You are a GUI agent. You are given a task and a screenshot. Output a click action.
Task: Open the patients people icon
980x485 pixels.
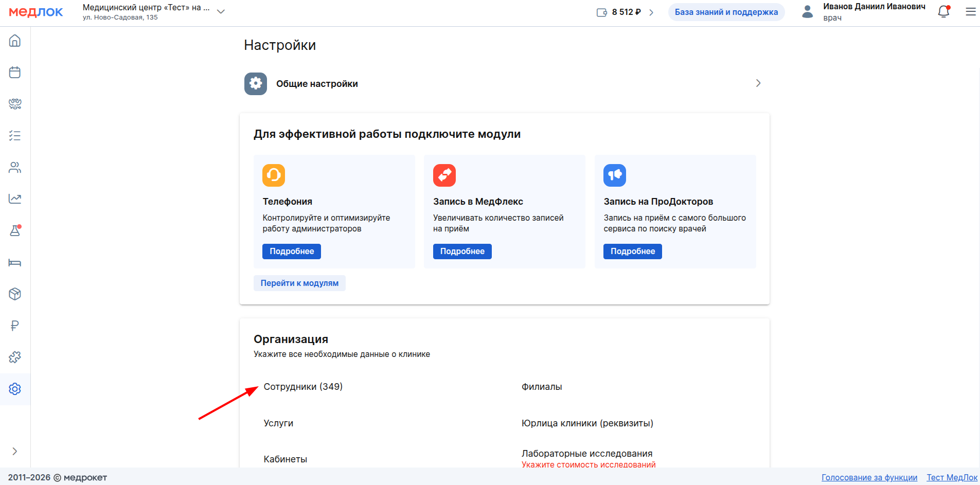pos(15,168)
